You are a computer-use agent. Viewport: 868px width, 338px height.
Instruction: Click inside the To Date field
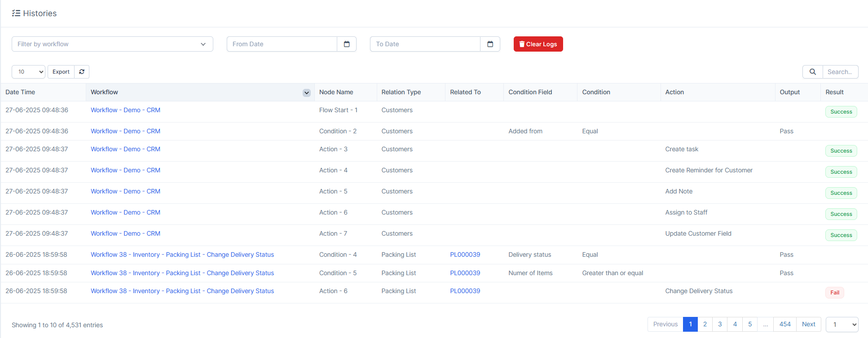pos(425,44)
